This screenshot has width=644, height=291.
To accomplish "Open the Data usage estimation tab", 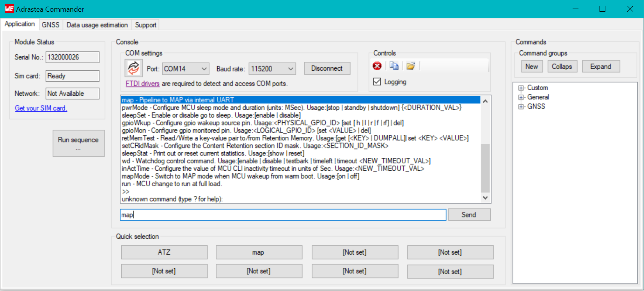I will click(97, 25).
